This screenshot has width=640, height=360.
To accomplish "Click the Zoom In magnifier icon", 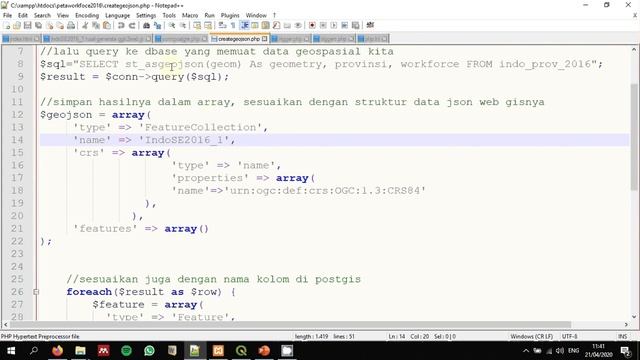I will [172, 25].
